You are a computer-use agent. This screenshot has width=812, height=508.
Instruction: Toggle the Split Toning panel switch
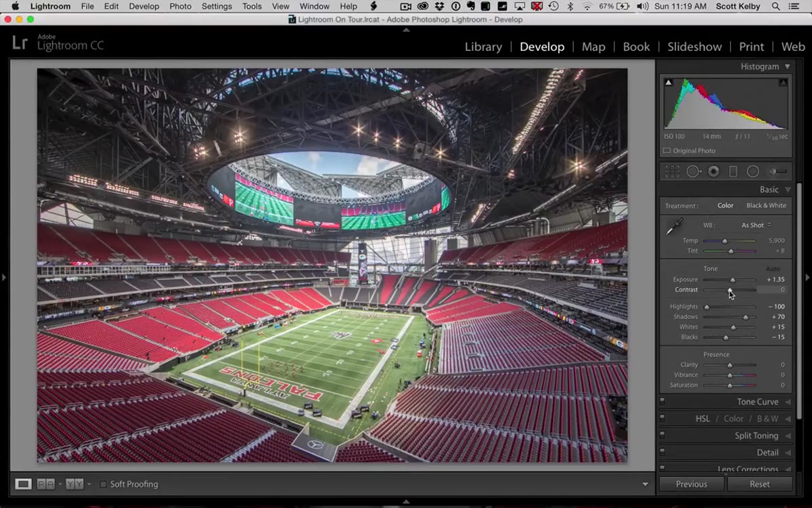click(x=662, y=436)
